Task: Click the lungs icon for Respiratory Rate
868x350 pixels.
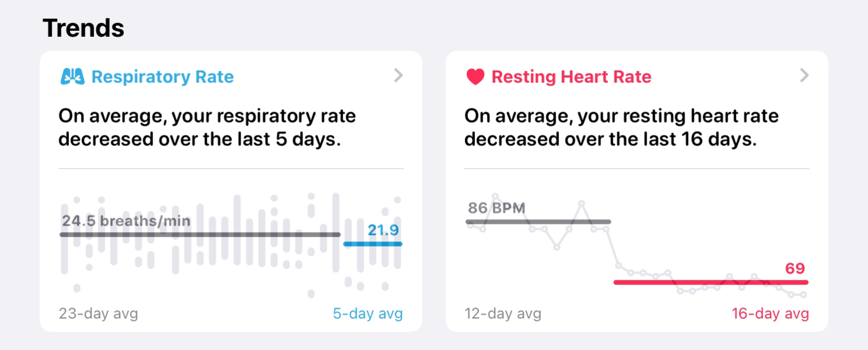Action: [72, 76]
